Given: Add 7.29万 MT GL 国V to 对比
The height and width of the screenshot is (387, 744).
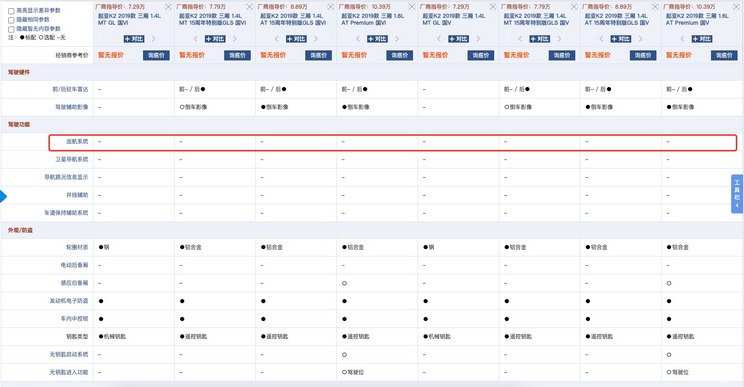Looking at the screenshot, I should click(x=458, y=39).
